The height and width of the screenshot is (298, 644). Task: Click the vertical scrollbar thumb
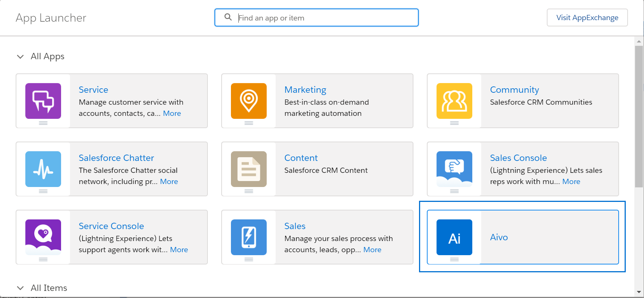(639, 116)
